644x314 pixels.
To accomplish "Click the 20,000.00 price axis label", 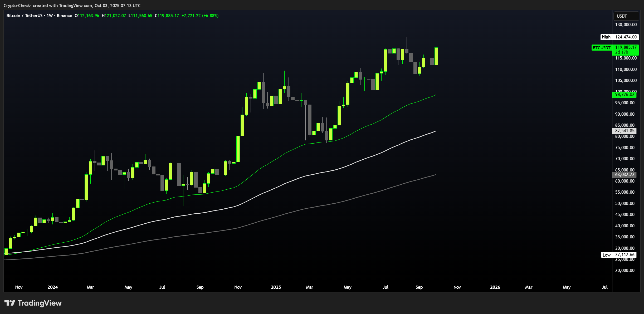I will tap(625, 270).
